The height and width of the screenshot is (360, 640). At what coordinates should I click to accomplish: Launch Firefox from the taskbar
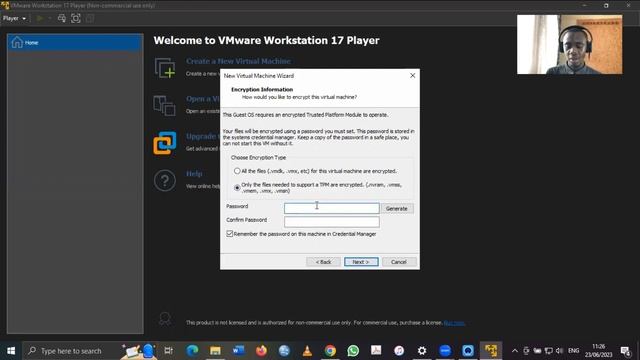click(x=261, y=351)
